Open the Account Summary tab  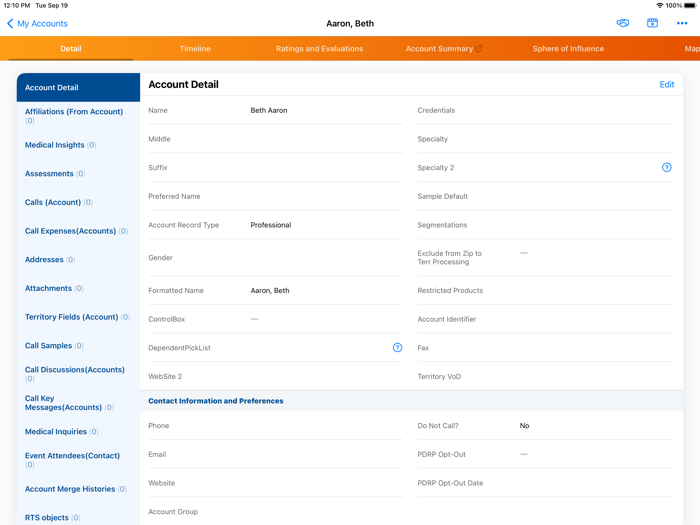click(x=443, y=49)
